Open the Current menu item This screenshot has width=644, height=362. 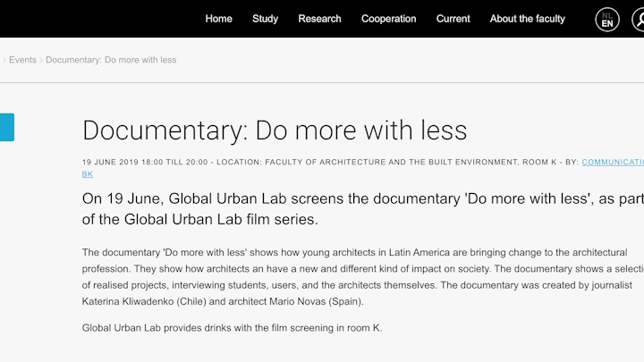tap(453, 19)
